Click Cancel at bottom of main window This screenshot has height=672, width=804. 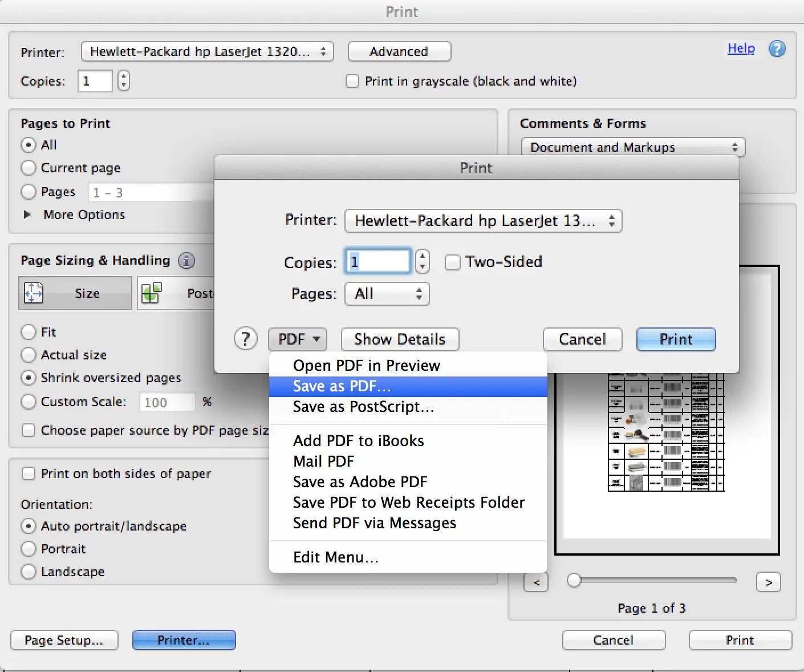tap(614, 640)
